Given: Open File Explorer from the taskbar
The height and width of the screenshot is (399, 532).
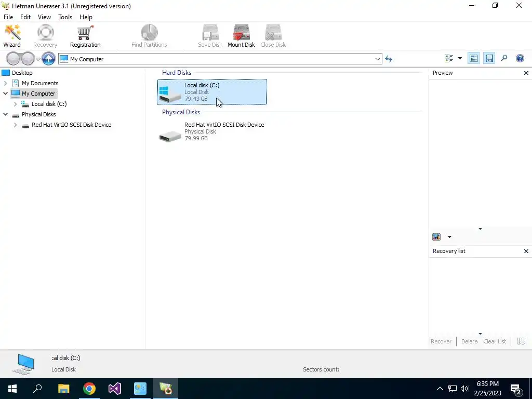Looking at the screenshot, I should 63,389.
